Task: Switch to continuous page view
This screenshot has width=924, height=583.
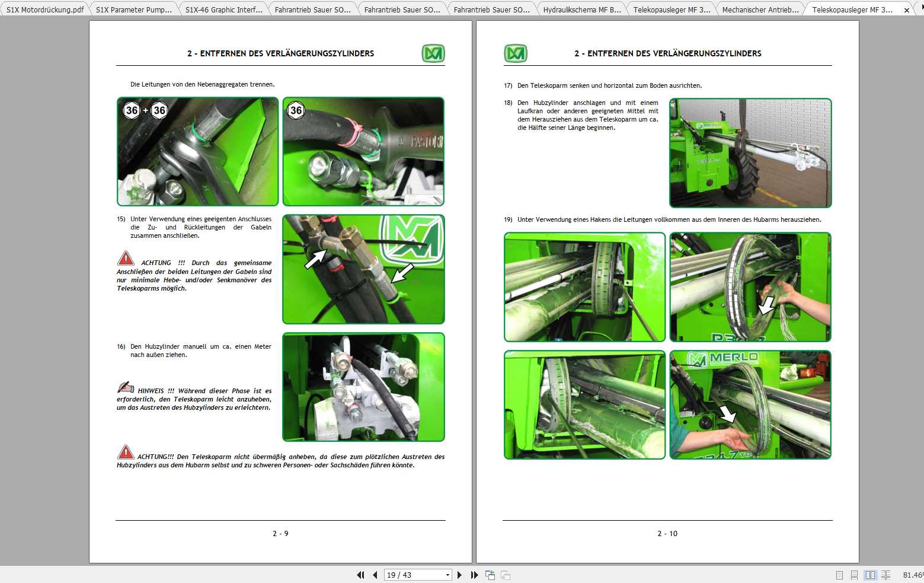Action: (x=854, y=575)
